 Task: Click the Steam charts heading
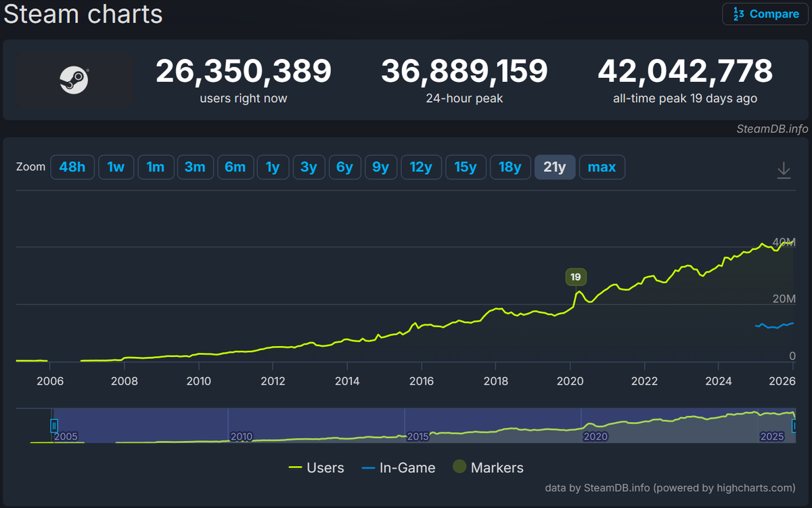coord(83,14)
